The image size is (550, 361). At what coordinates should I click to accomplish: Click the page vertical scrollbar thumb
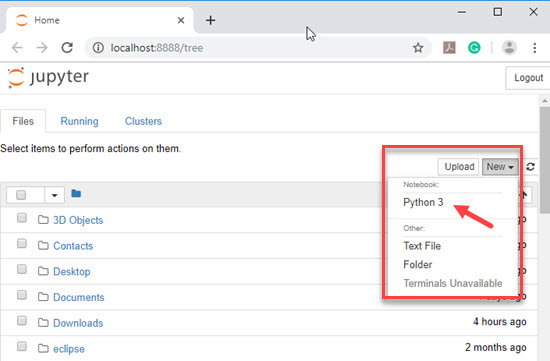[545, 160]
